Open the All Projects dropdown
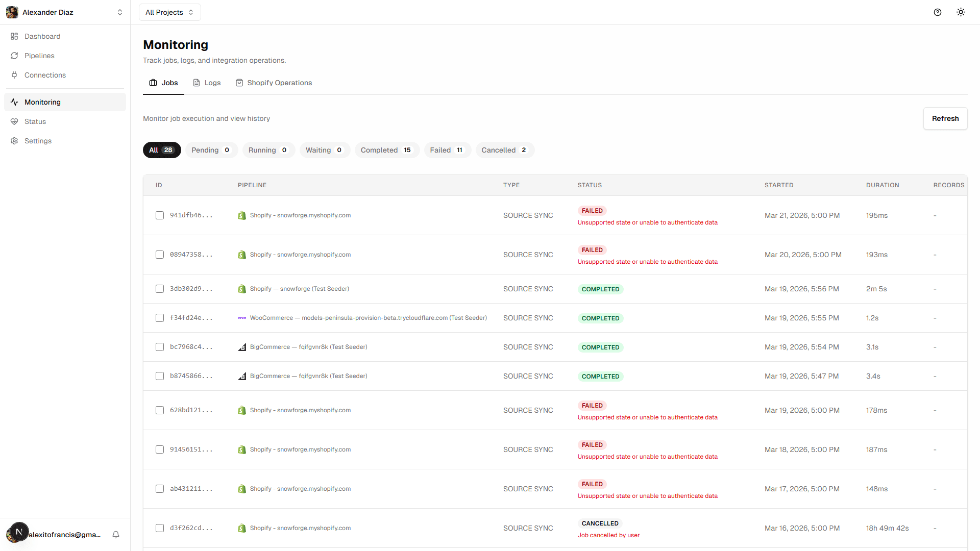 [x=169, y=12]
